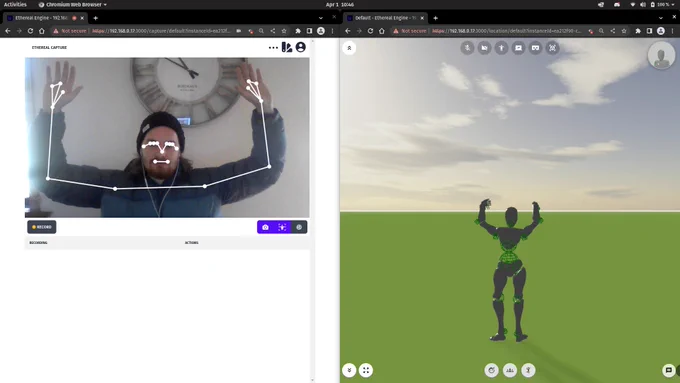This screenshot has width=680, height=383.
Task: Click the left browser address bar URL
Action: point(161,31)
